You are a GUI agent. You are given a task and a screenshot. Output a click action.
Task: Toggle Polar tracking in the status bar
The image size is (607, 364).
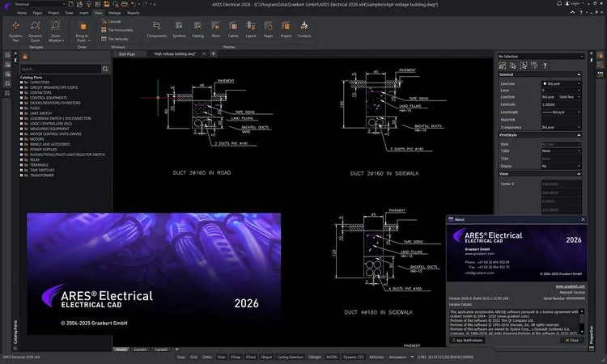(222, 357)
